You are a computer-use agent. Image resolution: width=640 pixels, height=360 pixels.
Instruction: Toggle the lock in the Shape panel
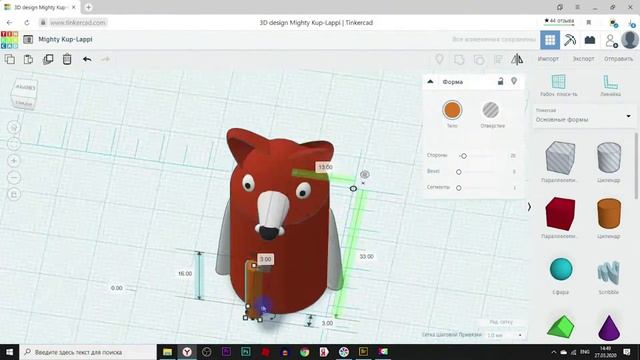pyautogui.click(x=500, y=81)
